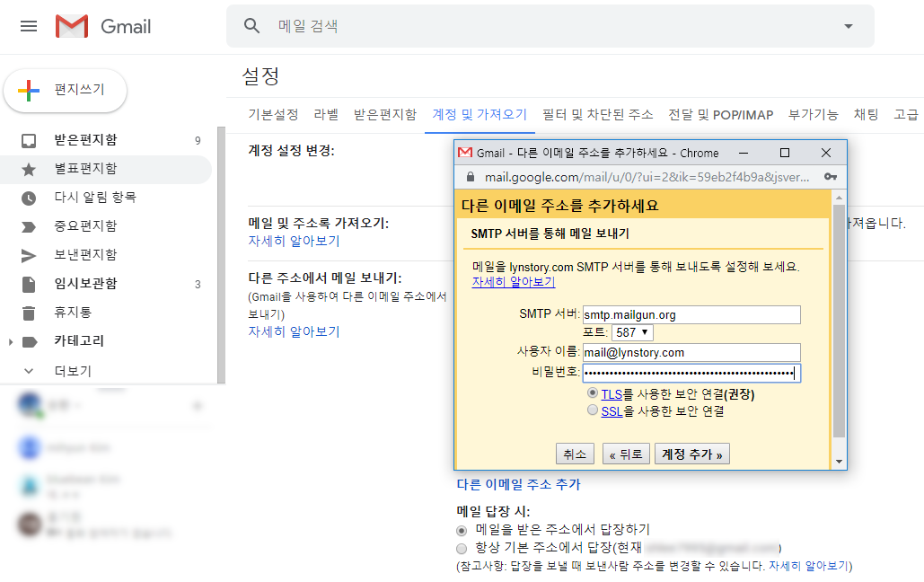924x582 pixels.
Task: Click the search magnifier icon
Action: [251, 26]
